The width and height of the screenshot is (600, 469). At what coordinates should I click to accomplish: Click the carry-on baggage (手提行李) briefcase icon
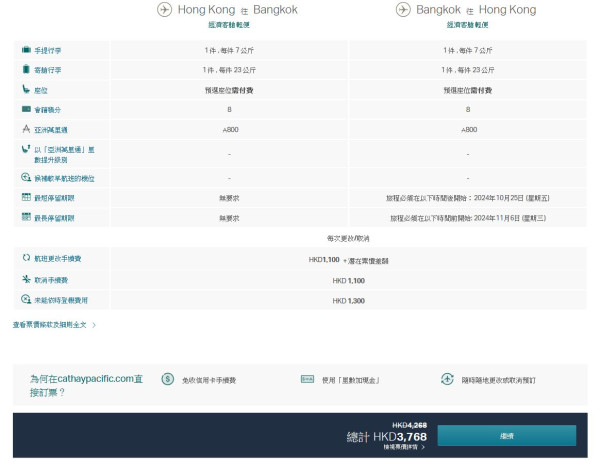25,50
